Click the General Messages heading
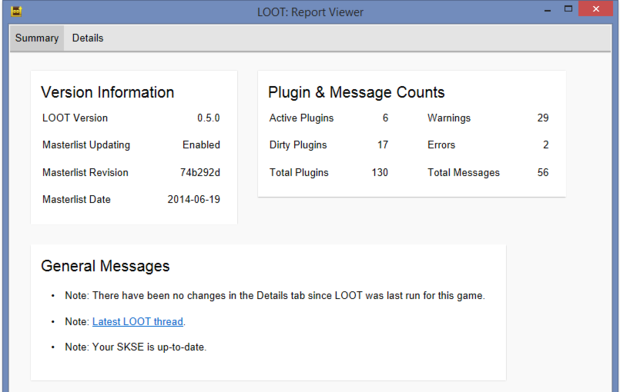 [105, 266]
